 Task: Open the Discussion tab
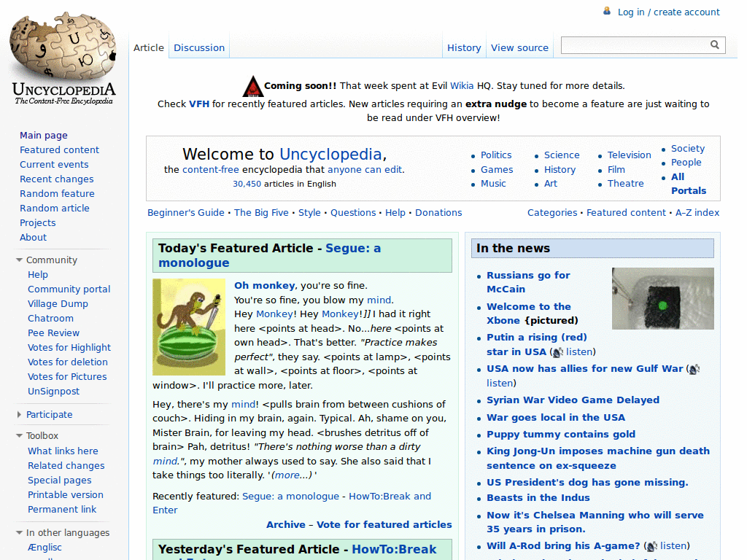199,47
